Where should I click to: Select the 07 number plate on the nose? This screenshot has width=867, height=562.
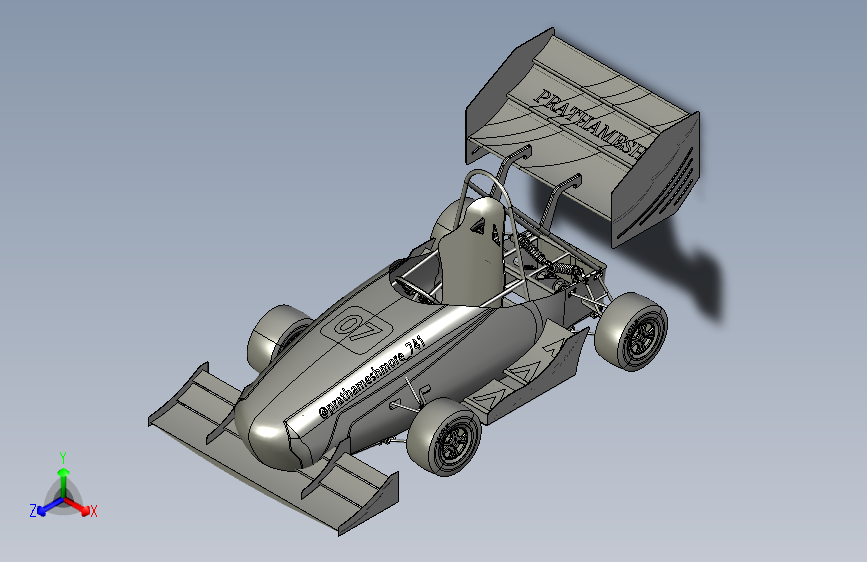pos(357,329)
